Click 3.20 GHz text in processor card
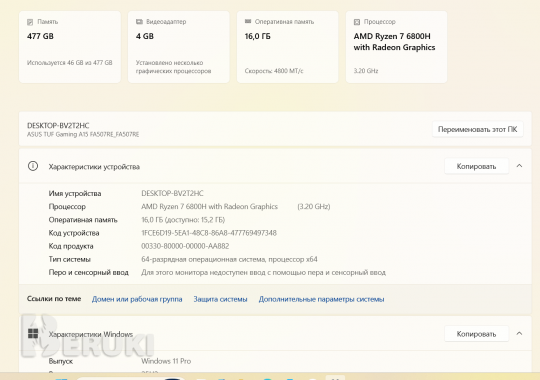Image resolution: width=540 pixels, height=380 pixels. point(366,71)
